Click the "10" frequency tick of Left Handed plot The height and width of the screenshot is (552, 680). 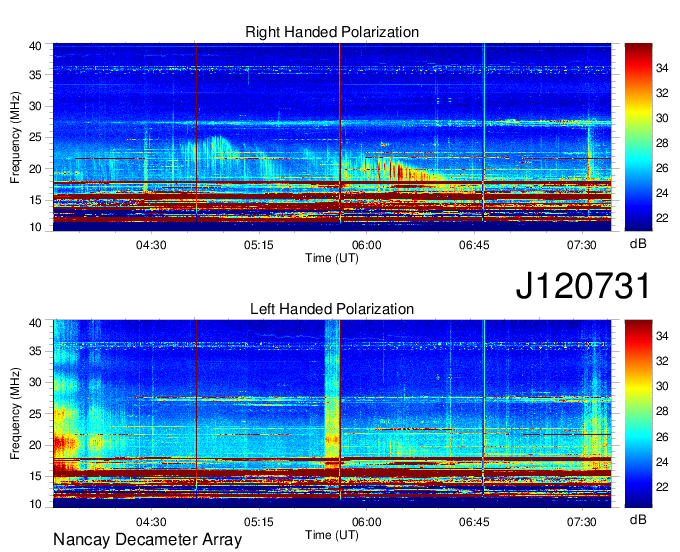36,504
